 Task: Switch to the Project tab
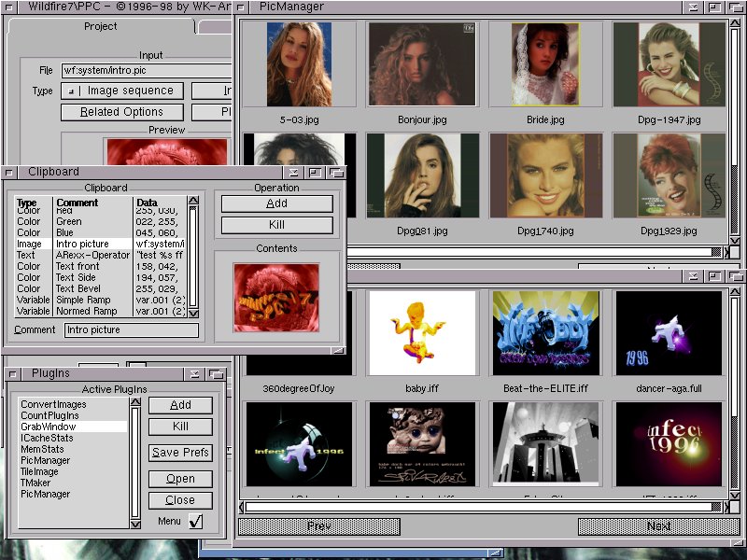pyautogui.click(x=100, y=27)
